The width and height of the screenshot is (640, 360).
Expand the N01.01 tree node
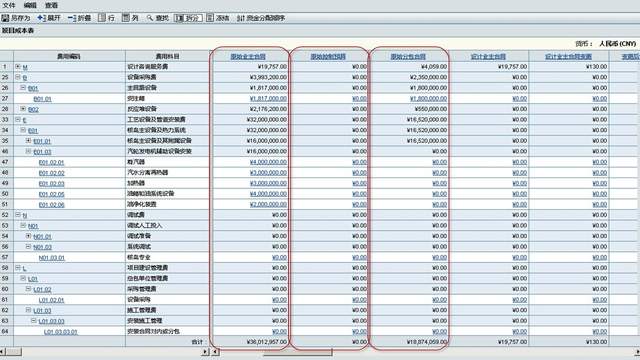click(29, 236)
